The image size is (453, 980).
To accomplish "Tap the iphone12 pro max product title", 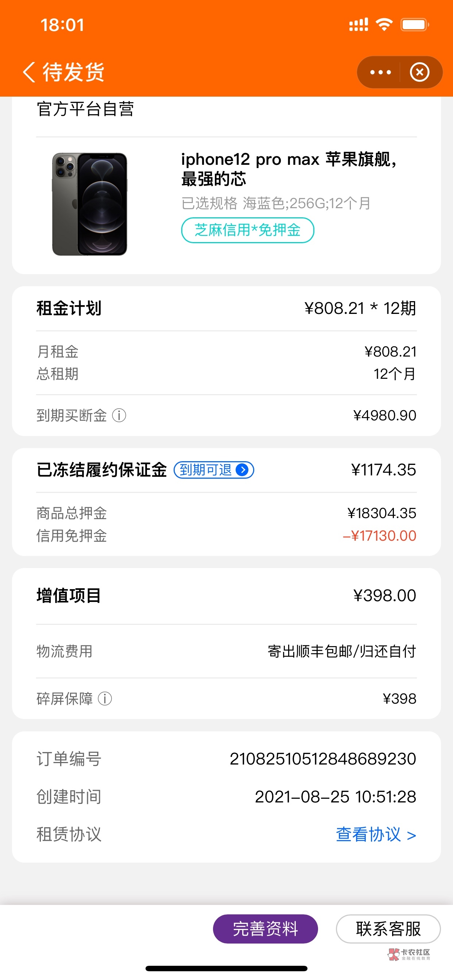I will [x=289, y=169].
